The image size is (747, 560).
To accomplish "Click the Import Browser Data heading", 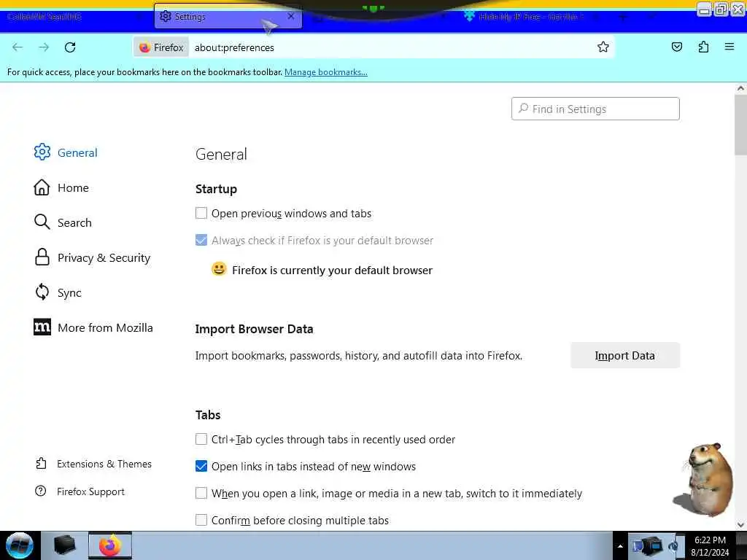I will click(x=254, y=329).
